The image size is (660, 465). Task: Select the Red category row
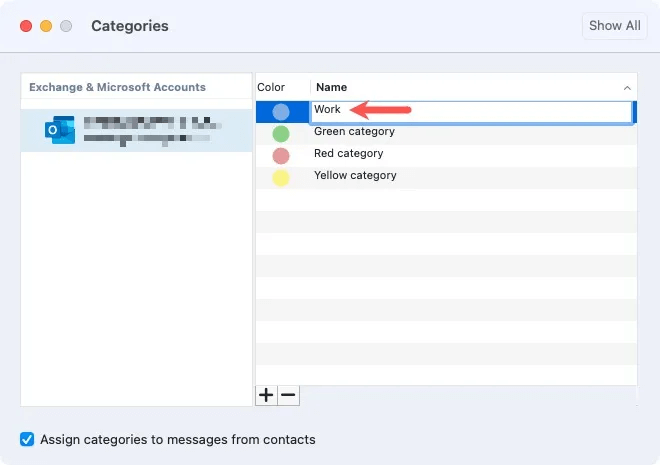446,156
